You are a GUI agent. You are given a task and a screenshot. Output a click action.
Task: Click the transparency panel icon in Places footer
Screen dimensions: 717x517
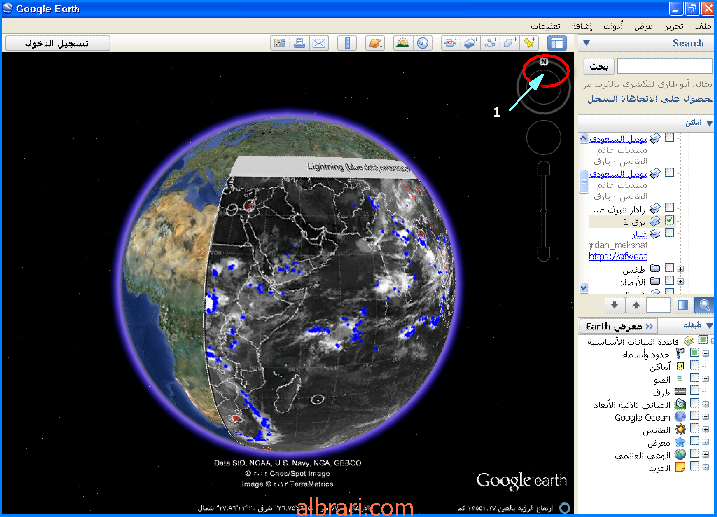683,305
